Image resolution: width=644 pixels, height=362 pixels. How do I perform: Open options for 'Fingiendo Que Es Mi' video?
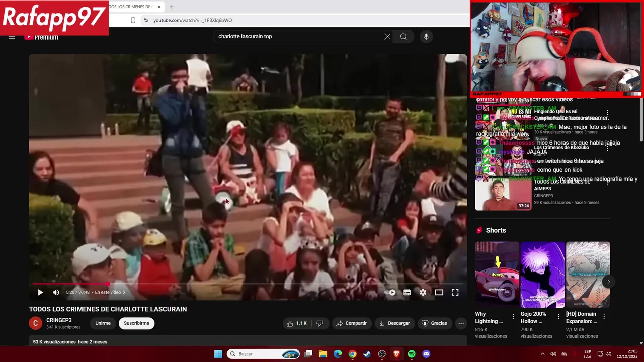[607, 113]
